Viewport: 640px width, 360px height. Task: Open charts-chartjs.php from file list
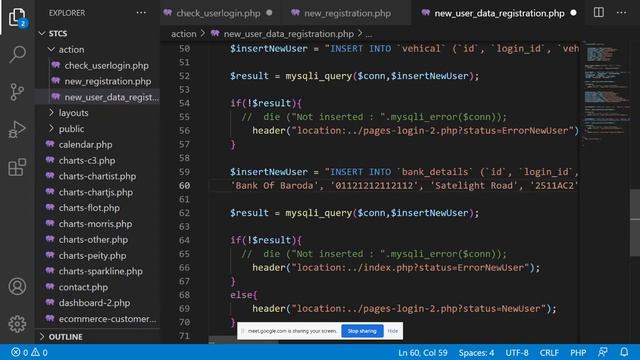pyautogui.click(x=96, y=192)
